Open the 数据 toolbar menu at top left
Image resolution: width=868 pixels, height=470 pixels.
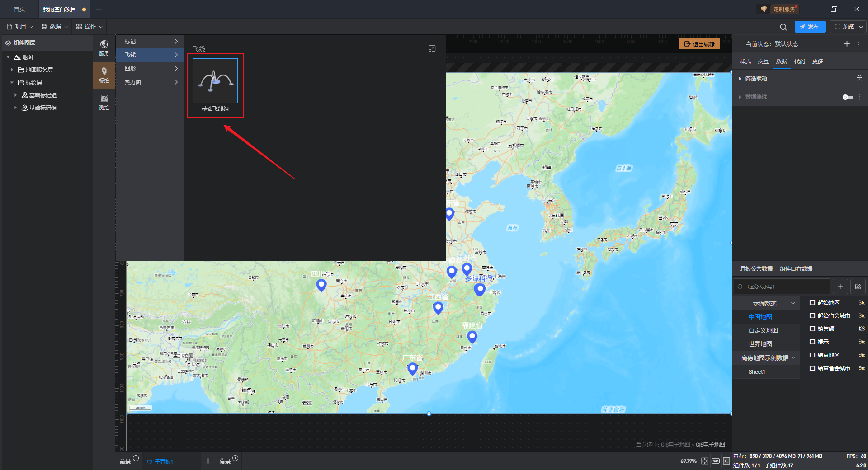[55, 27]
